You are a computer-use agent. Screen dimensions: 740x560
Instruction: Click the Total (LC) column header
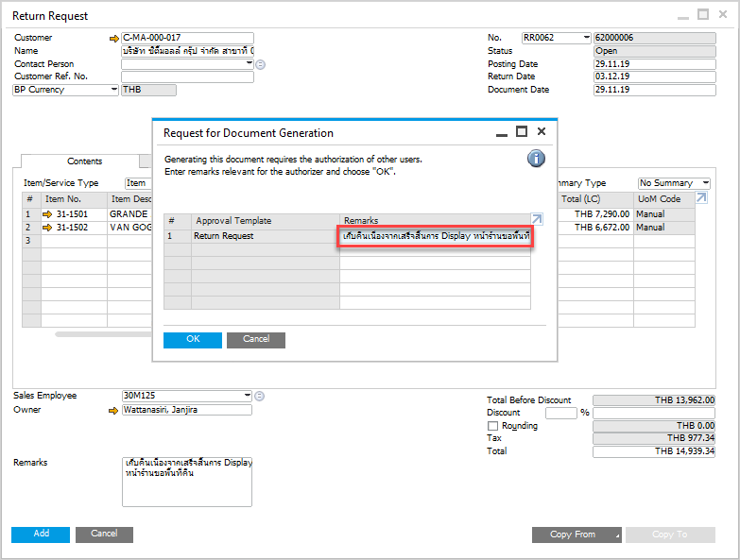[x=595, y=199]
